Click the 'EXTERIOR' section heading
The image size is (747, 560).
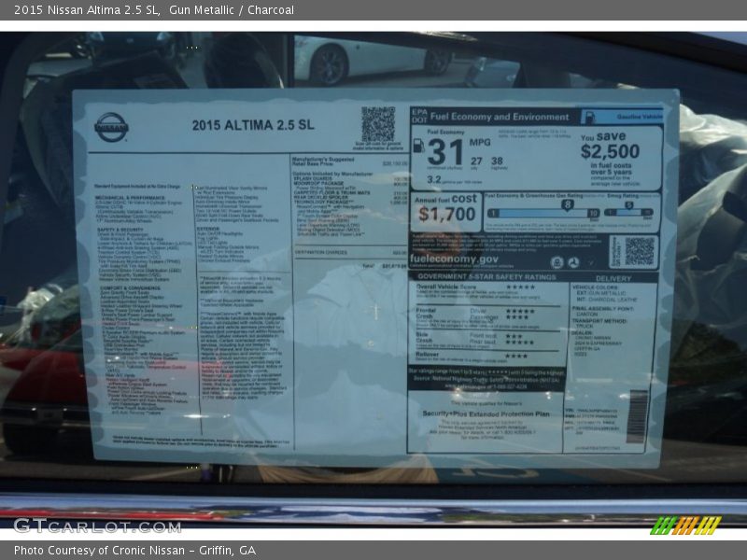click(x=208, y=229)
